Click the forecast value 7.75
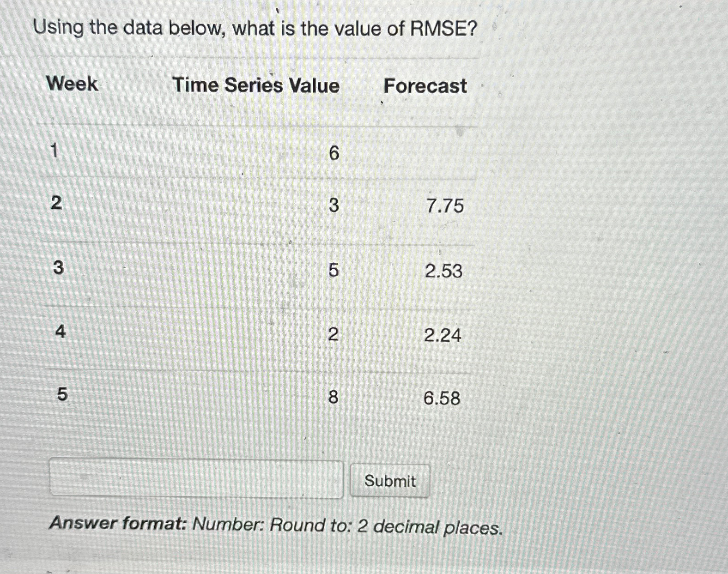The height and width of the screenshot is (574, 728). (x=444, y=207)
